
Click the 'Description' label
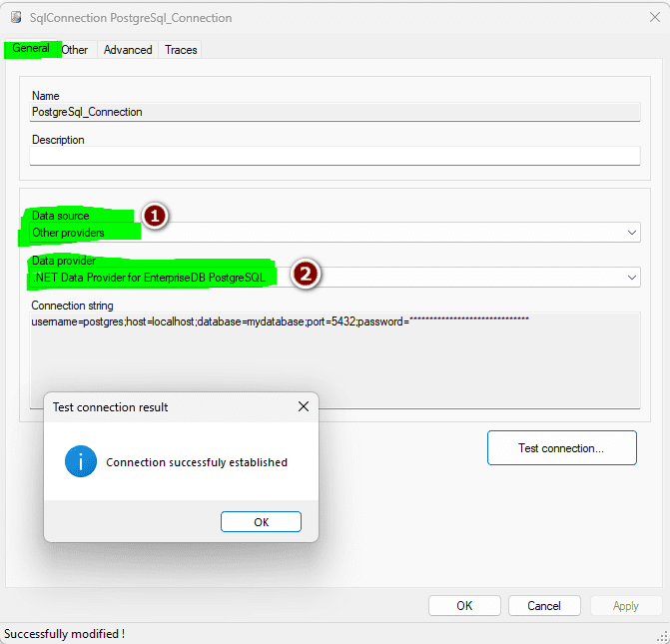point(58,140)
